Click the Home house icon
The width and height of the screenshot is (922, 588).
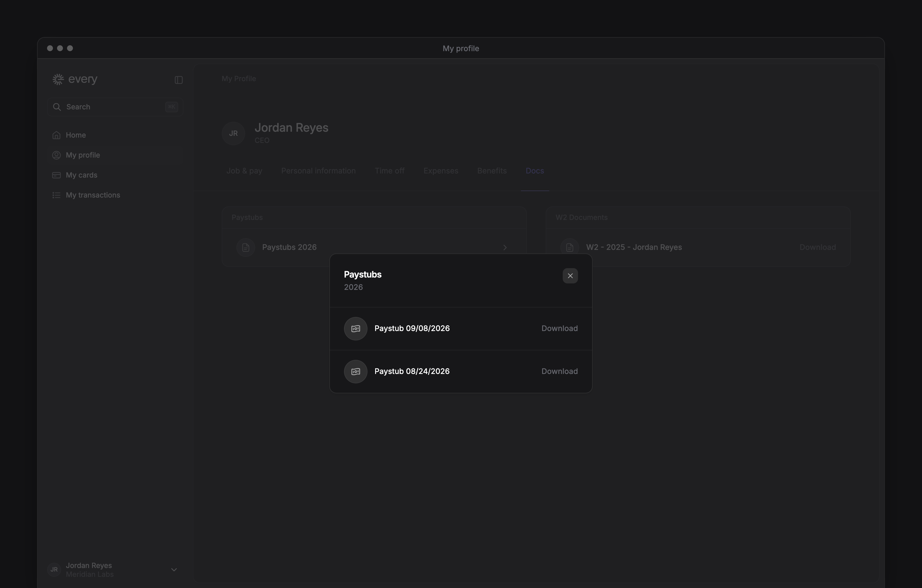click(x=56, y=135)
